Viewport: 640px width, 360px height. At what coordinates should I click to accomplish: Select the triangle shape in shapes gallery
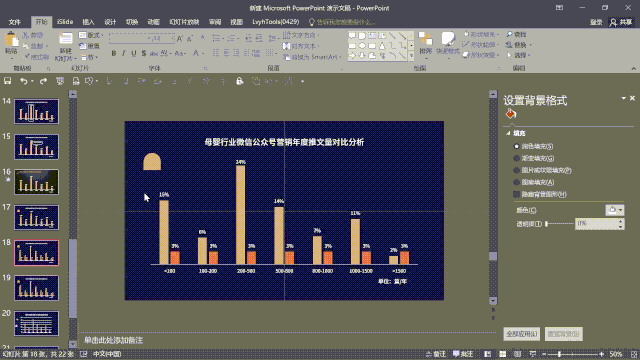pyautogui.click(x=382, y=46)
